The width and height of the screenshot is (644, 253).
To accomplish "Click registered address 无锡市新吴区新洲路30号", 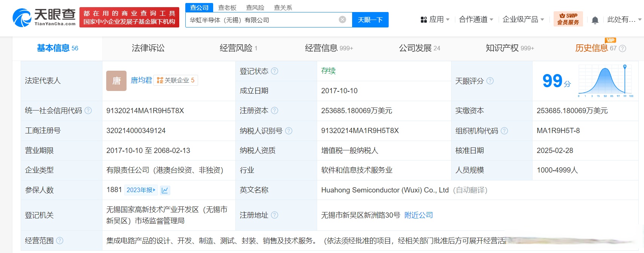I will (x=360, y=215).
